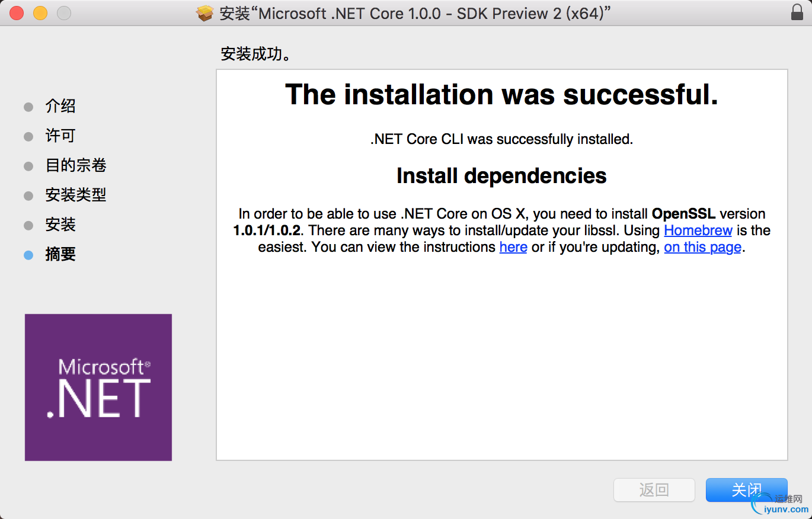The image size is (812, 519).
Task: Follow the "here" instructions link
Action: [513, 247]
